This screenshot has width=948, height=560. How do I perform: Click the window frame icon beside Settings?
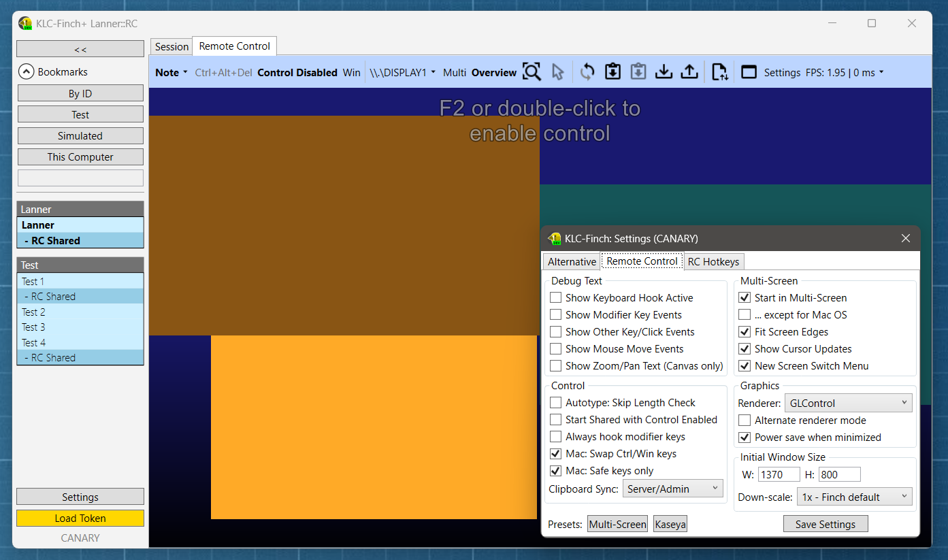tap(749, 72)
